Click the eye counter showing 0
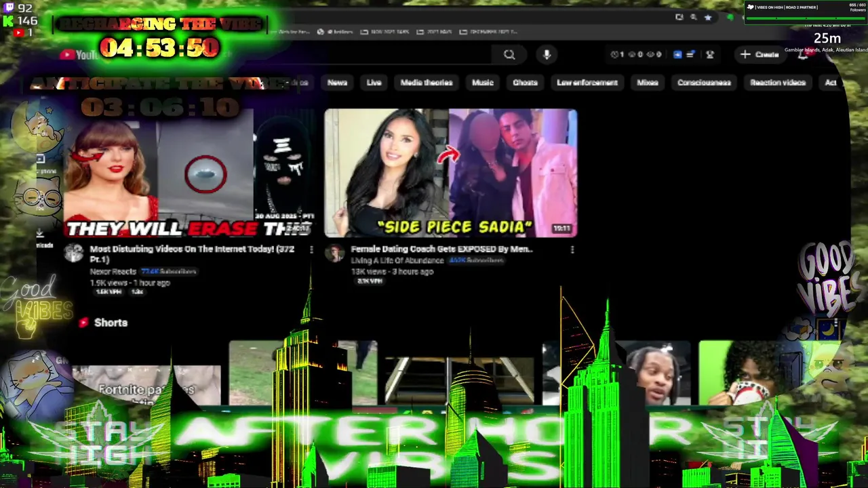868x488 pixels. (x=654, y=54)
